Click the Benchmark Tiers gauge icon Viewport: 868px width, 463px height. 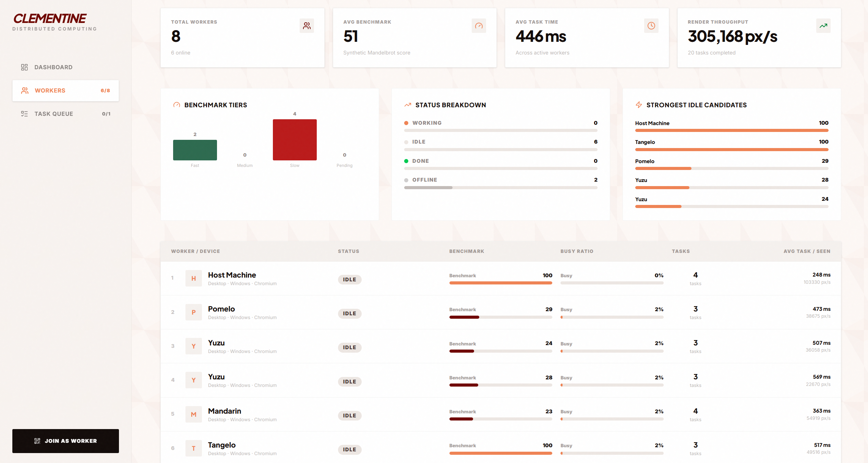[x=177, y=105]
